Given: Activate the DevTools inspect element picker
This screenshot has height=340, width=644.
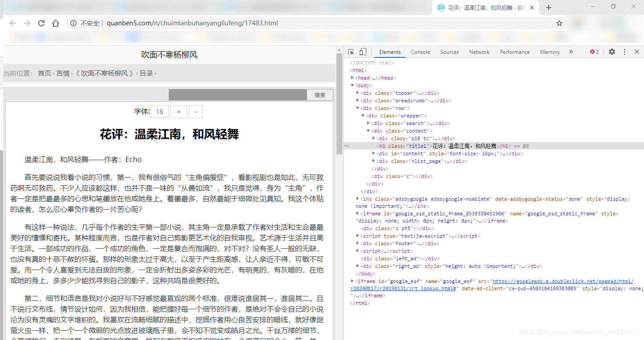Looking at the screenshot, I should pyautogui.click(x=351, y=52).
